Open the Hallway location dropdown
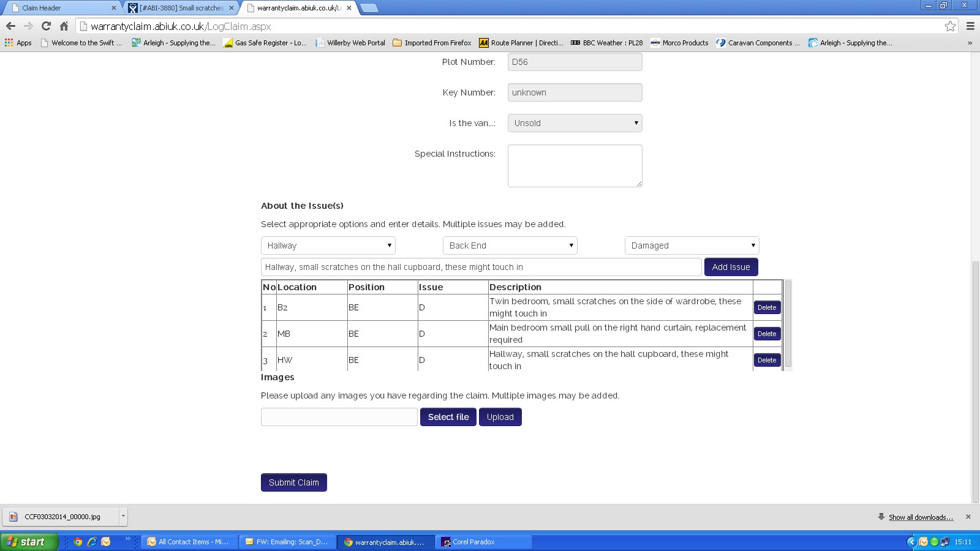The width and height of the screenshot is (980, 551). (328, 246)
